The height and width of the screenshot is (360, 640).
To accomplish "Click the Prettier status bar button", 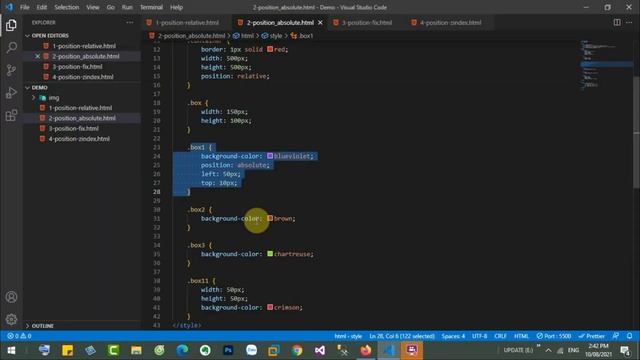I will click(592, 336).
